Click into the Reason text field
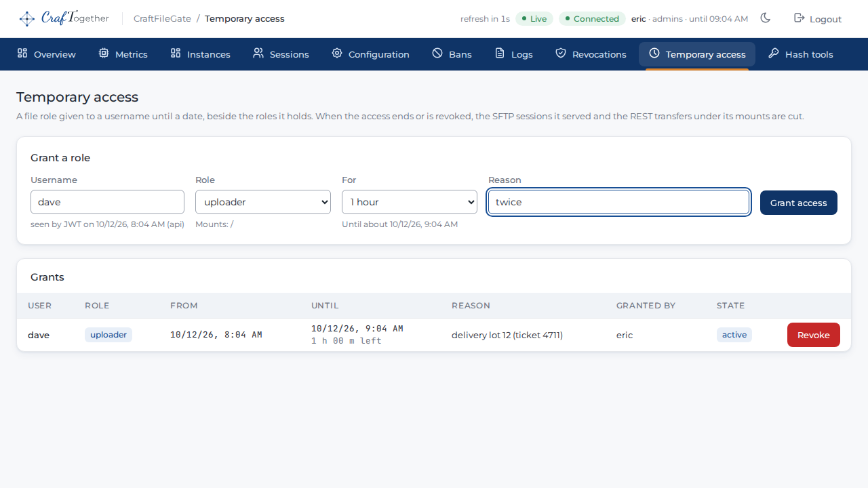The height and width of the screenshot is (488, 868). [x=618, y=202]
